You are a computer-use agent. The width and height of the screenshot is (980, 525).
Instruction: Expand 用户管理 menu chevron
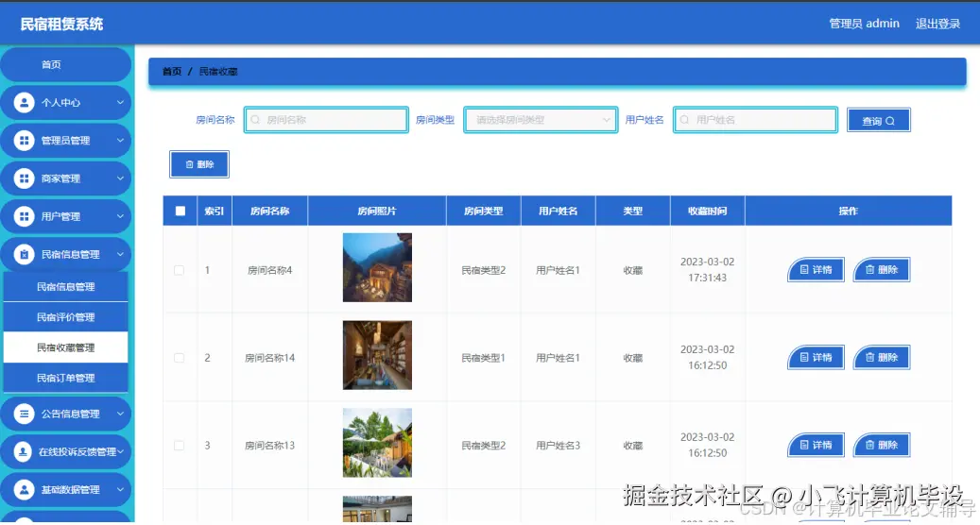coord(120,216)
